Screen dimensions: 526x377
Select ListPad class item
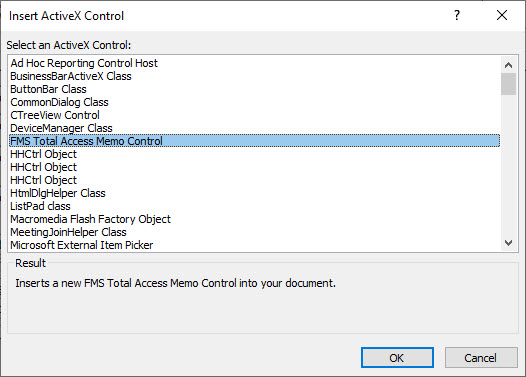click(x=254, y=206)
